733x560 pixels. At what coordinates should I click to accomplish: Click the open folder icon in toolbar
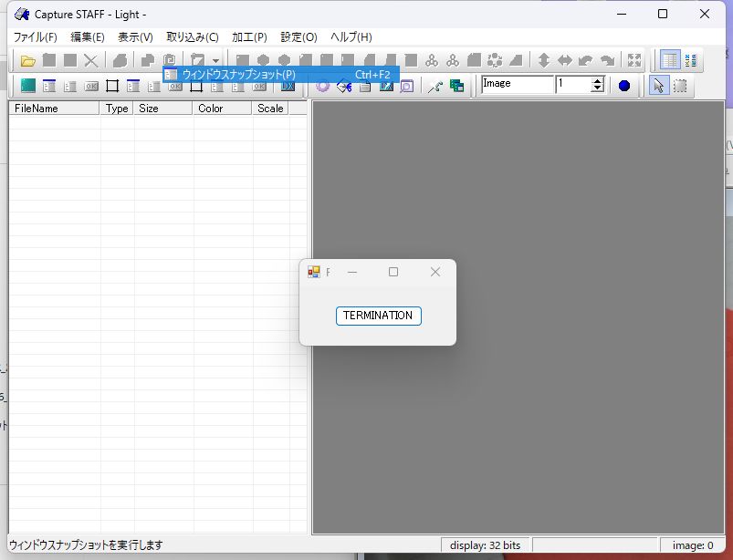click(x=27, y=61)
